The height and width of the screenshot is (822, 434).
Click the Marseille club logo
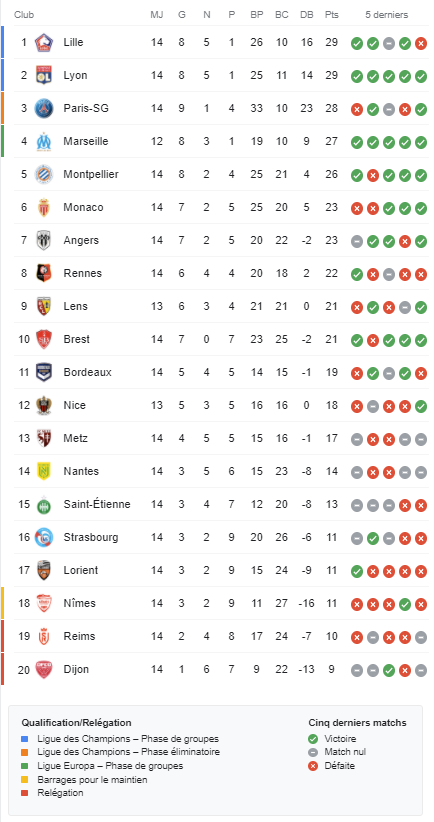[44, 142]
